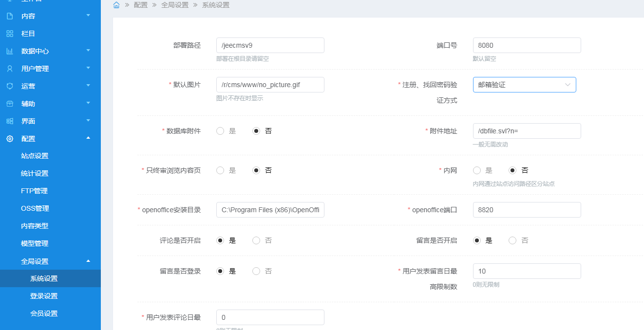Select 是 for 内网 option
Image resolution: width=644 pixels, height=330 pixels.
point(477,170)
